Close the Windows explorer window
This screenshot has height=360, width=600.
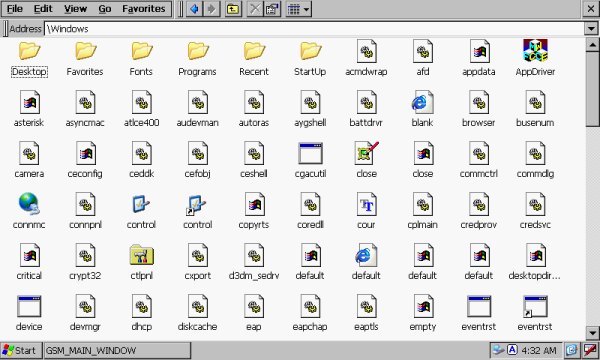pos(591,9)
